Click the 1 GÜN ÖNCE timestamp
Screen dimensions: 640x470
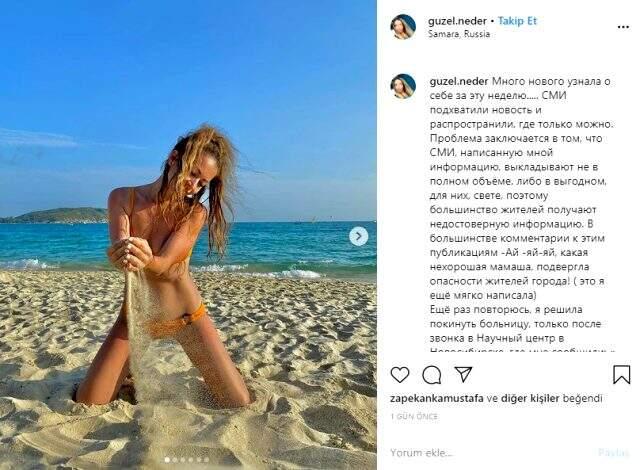(x=414, y=417)
